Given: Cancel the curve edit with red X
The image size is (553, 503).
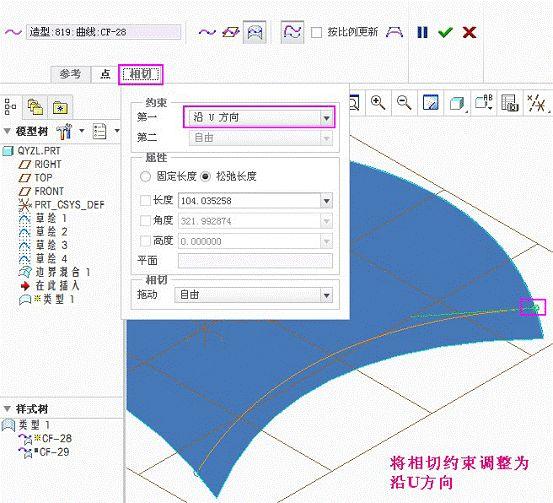Looking at the screenshot, I should pyautogui.click(x=469, y=32).
